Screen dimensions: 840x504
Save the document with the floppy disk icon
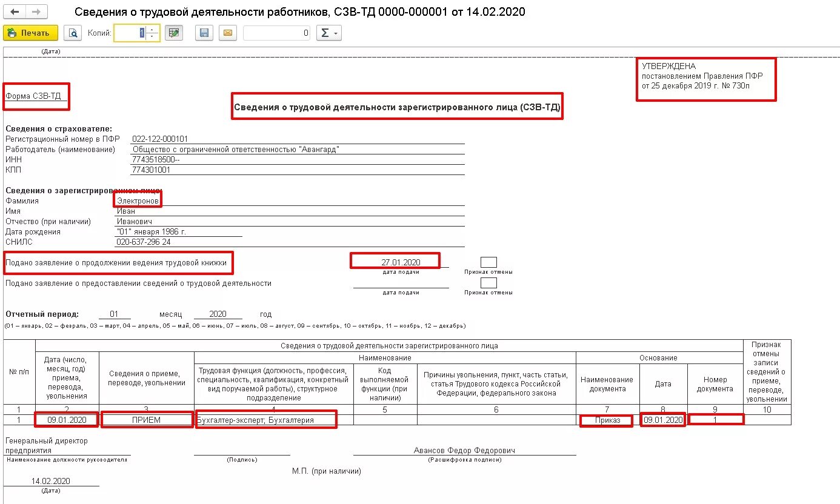[x=204, y=33]
